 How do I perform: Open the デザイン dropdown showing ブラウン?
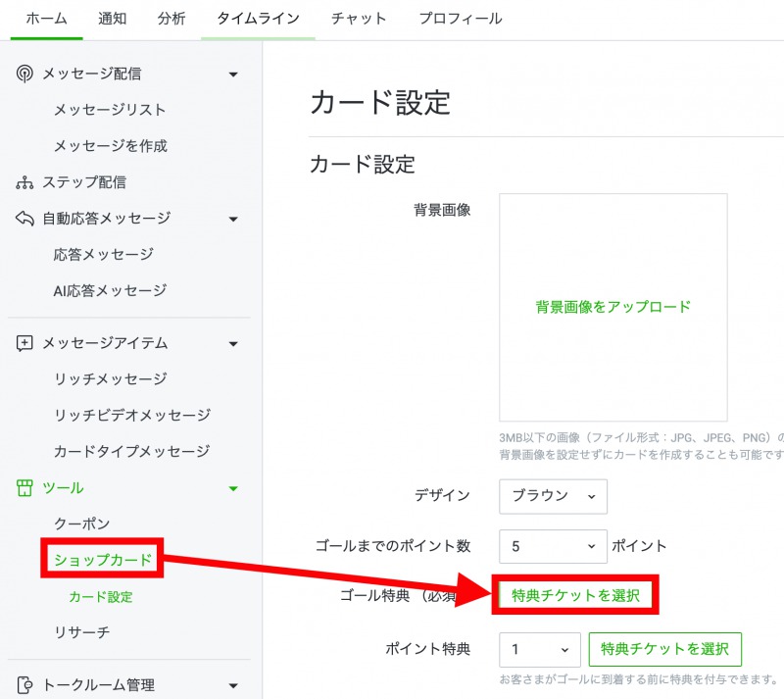(x=553, y=496)
